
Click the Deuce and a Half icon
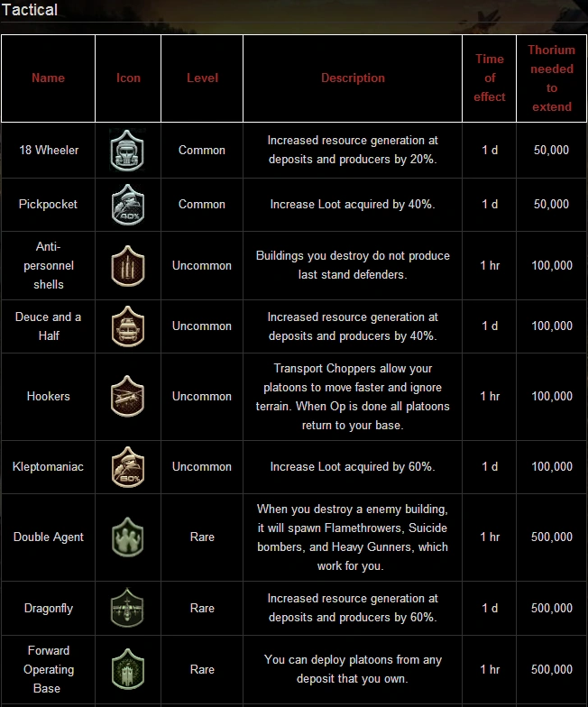(x=127, y=326)
